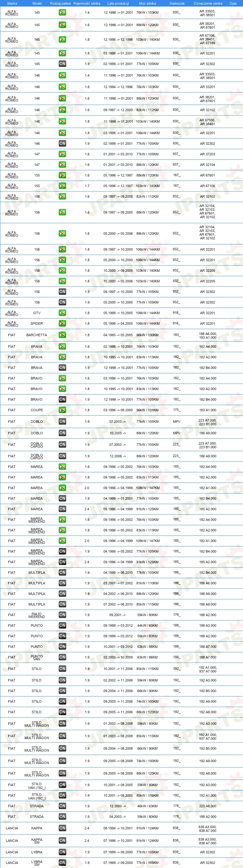The width and height of the screenshot is (243, 868).
Task: Click the Model column header
Action: coord(37,3)
